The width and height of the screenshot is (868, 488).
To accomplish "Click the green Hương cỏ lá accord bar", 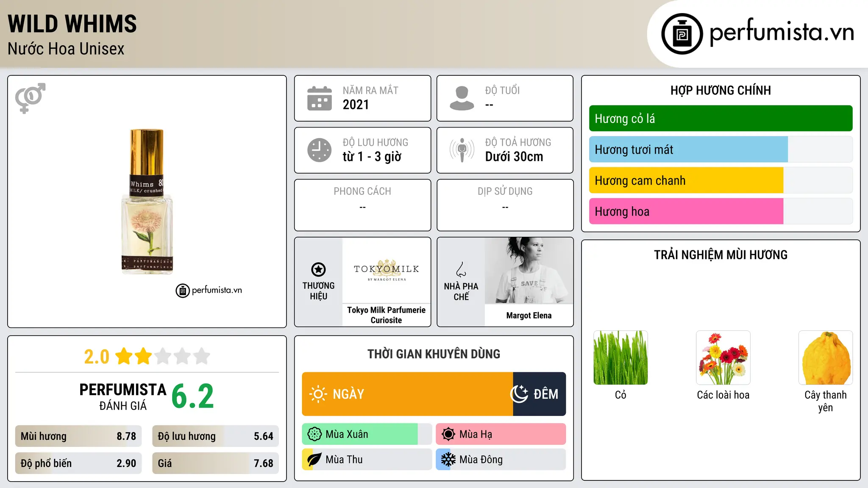I will tap(721, 119).
